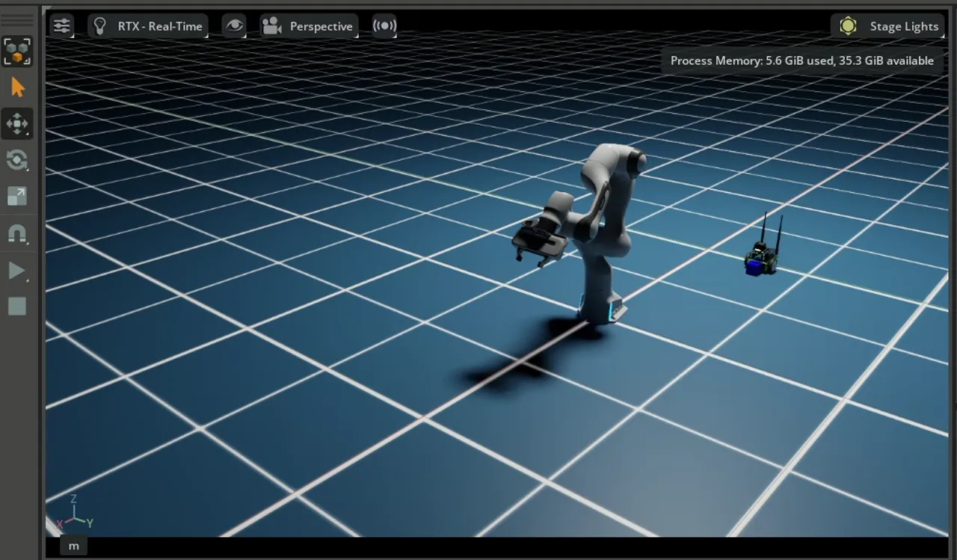
Task: Open the eye show/hide visibility menu
Action: pyautogui.click(x=234, y=26)
